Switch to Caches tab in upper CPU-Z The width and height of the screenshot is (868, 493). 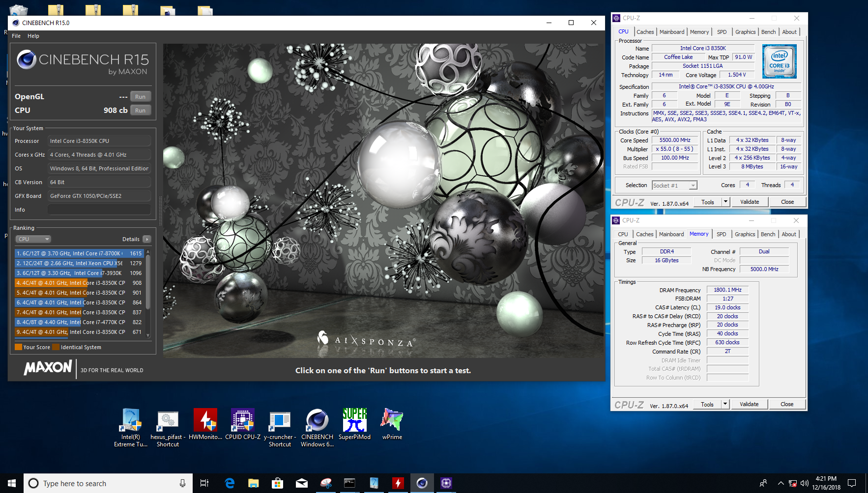[x=645, y=32]
